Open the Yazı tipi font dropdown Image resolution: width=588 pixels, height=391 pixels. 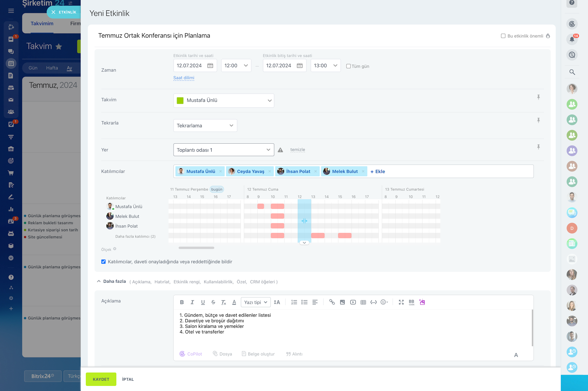click(x=256, y=302)
